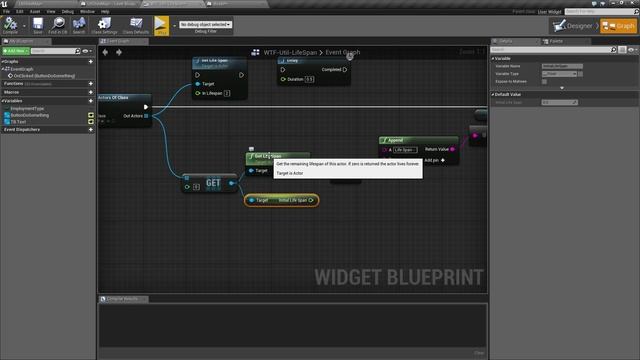The width and height of the screenshot is (640, 360).
Task: Open the Window menu
Action: (87, 11)
